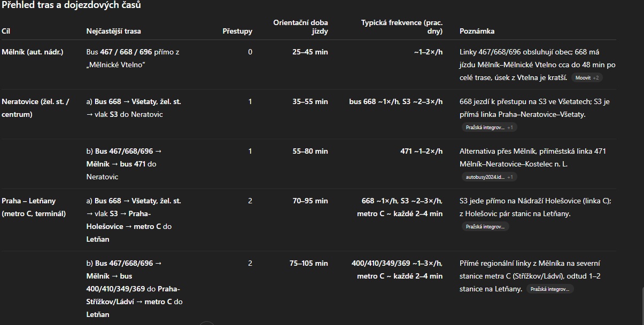644x325 pixels.
Task: Click the "471 ~1–2×/h" frequency cell
Action: click(421, 152)
